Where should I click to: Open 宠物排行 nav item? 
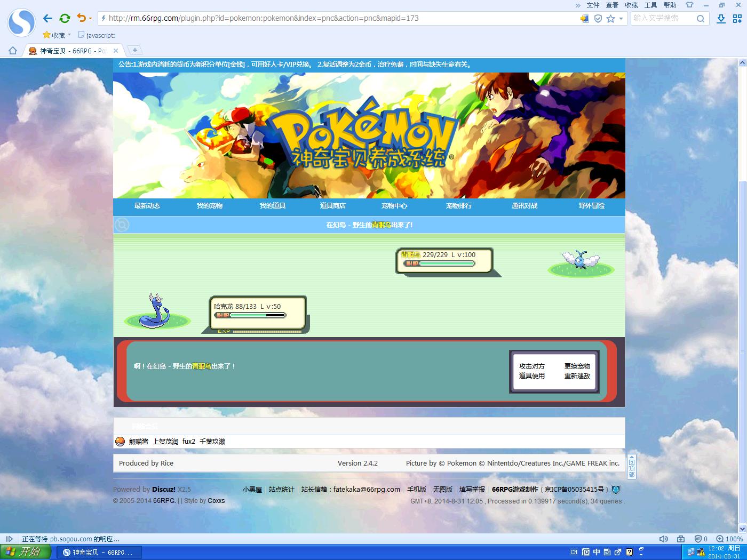(459, 206)
